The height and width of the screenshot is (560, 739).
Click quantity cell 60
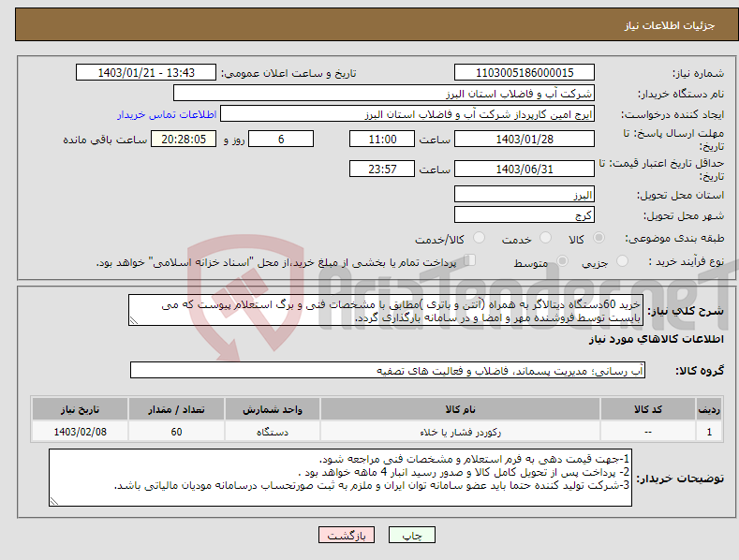click(176, 432)
